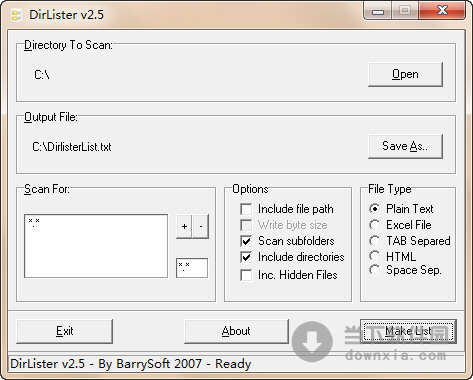The height and width of the screenshot is (380, 473).
Task: Minimize the DirLister window
Action: [378, 12]
